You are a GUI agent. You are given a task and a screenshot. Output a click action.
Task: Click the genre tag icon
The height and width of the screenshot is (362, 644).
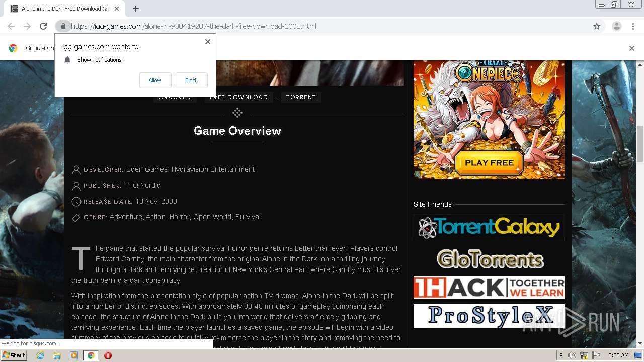76,217
